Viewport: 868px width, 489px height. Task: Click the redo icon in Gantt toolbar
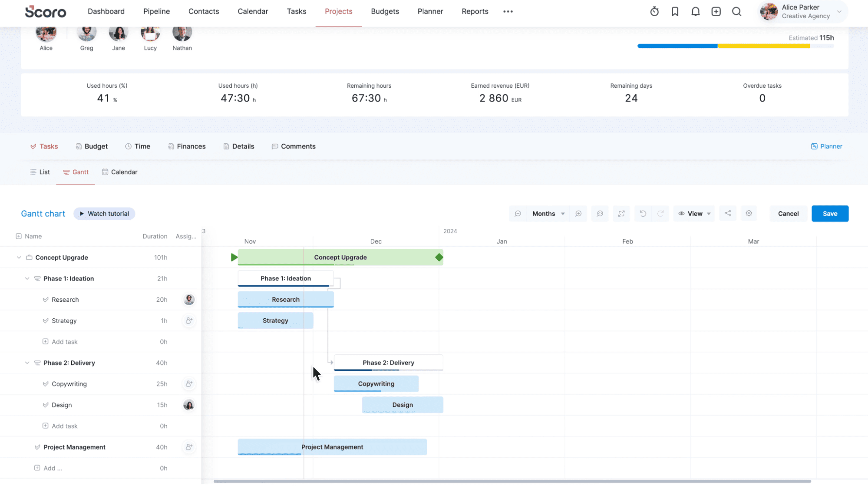660,214
